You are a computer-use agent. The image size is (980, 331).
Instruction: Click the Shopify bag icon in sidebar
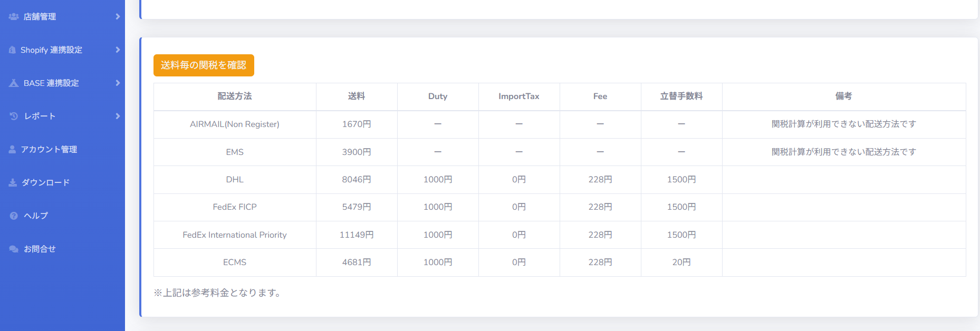pyautogui.click(x=12, y=50)
